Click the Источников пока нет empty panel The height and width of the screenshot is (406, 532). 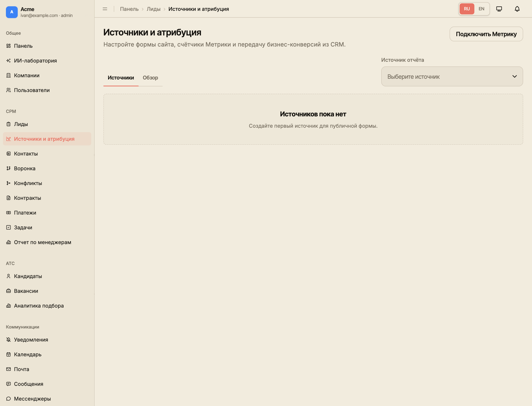tap(313, 119)
